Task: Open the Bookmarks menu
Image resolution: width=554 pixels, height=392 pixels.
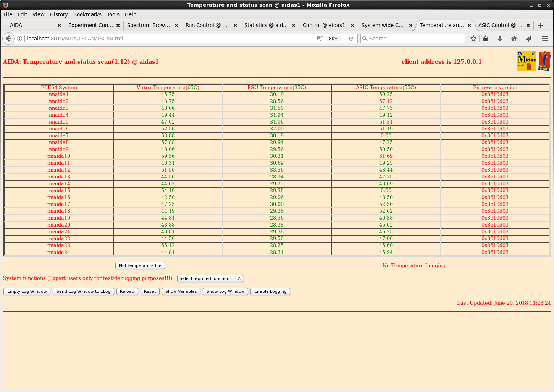Action: pos(87,14)
